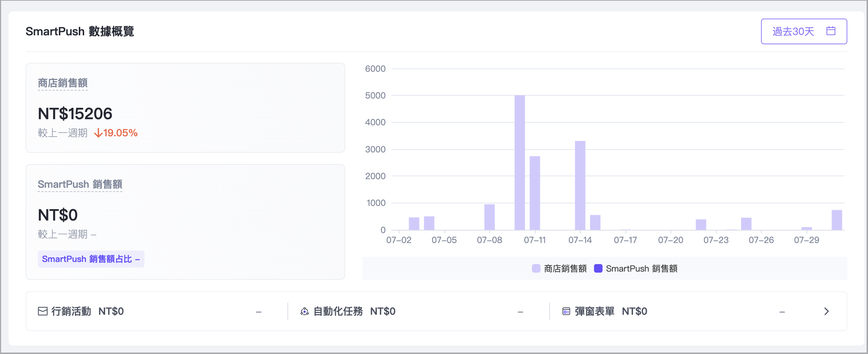Screen dimensions: 868x354
Task: Click the 自動化任務 automation icon
Action: pyautogui.click(x=305, y=312)
